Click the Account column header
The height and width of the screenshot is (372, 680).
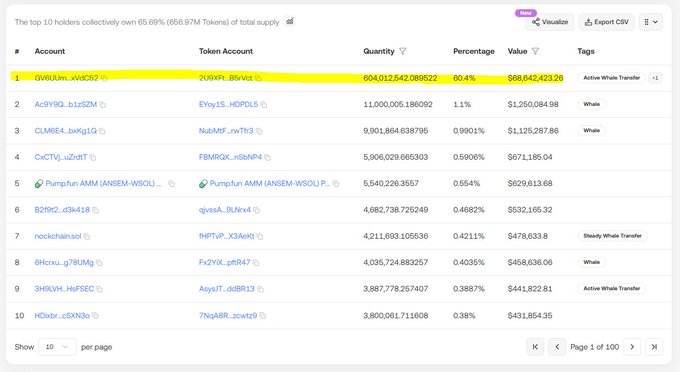[x=50, y=51]
